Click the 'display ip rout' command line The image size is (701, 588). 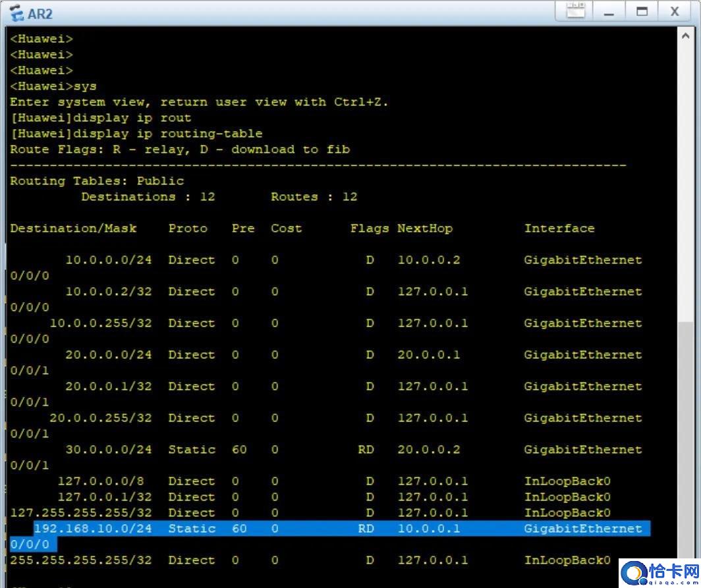101,118
